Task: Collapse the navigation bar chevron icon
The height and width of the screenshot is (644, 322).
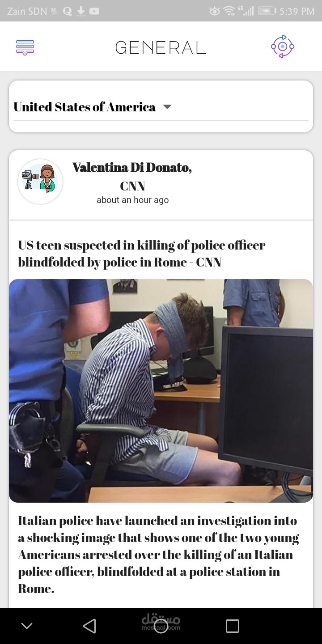Action: (x=27, y=626)
